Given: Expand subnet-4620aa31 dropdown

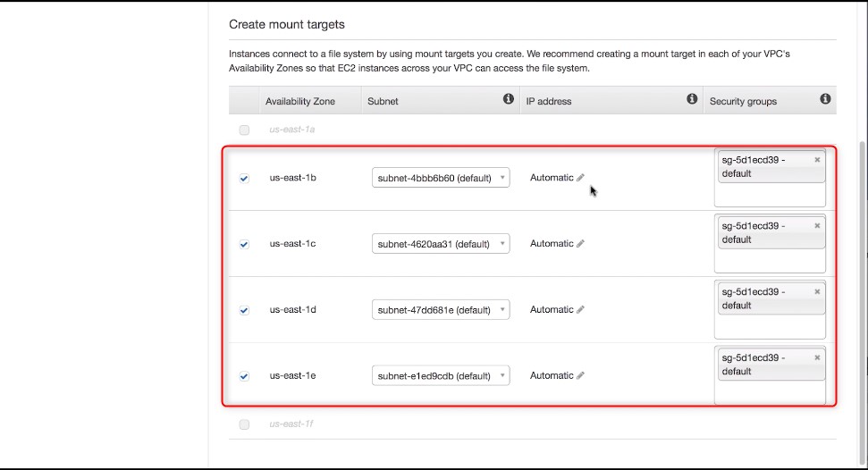Looking at the screenshot, I should [441, 244].
